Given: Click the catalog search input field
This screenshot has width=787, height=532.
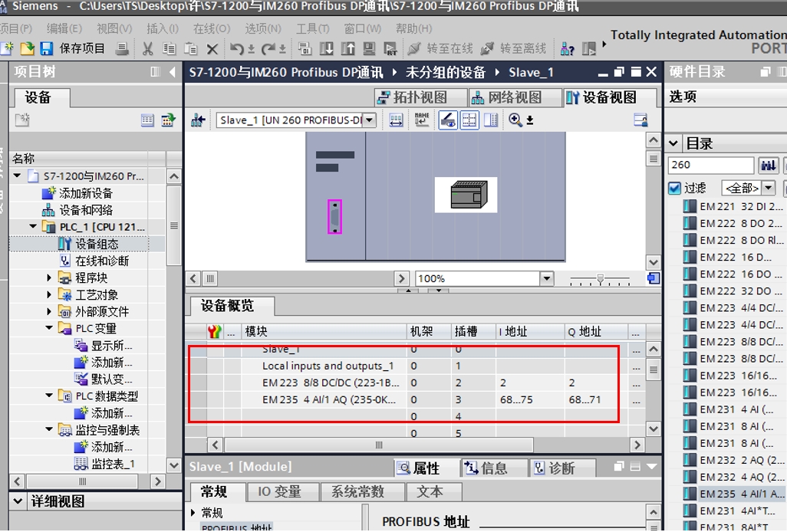Looking at the screenshot, I should (x=710, y=165).
